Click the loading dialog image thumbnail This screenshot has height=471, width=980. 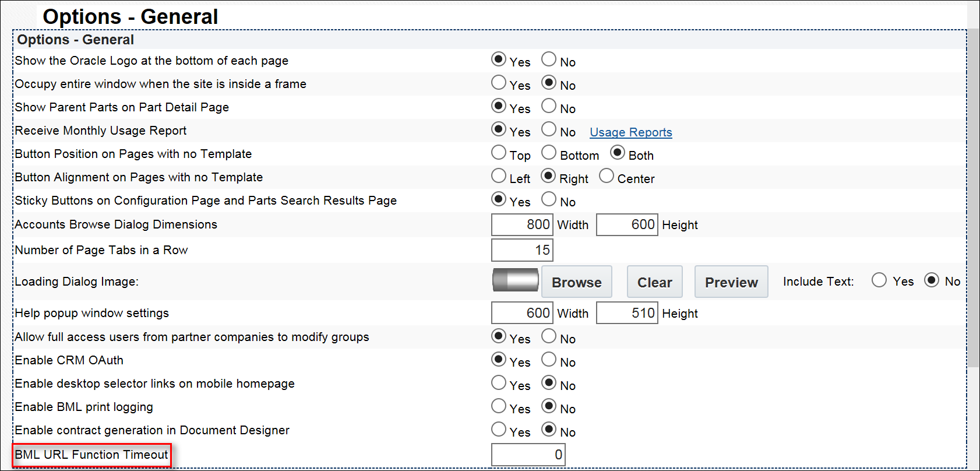[x=515, y=280]
